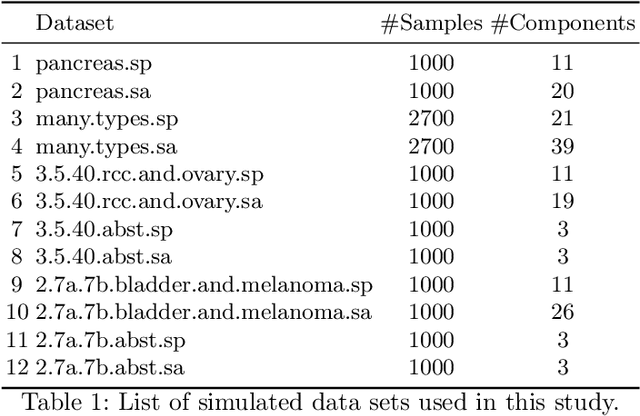
Task: Select 2.7a.7b.bladder.and.melanoma.sp dataset name
Action: pos(203,285)
